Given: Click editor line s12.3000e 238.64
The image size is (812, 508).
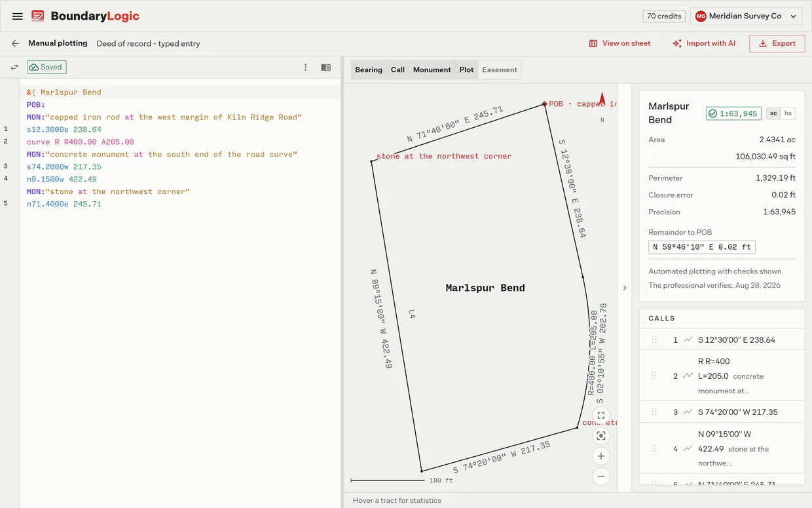Looking at the screenshot, I should click(x=64, y=130).
